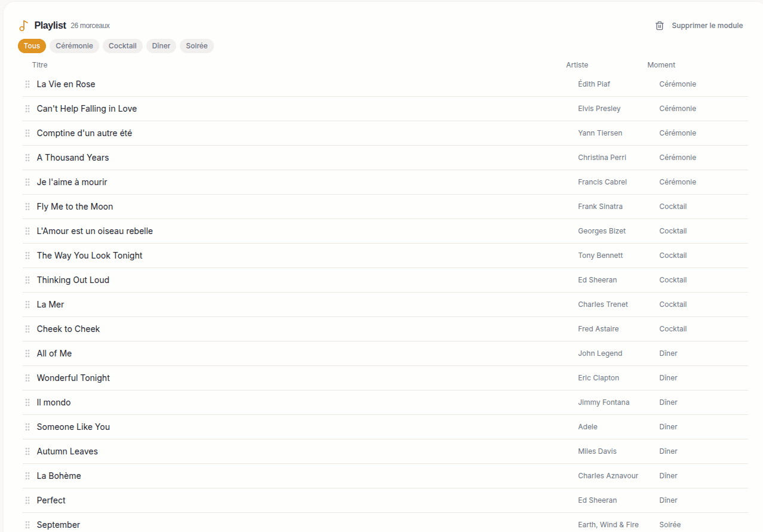Viewport: 763px width, 532px height.
Task: Open Moment value for La Bohème
Action: click(668, 476)
